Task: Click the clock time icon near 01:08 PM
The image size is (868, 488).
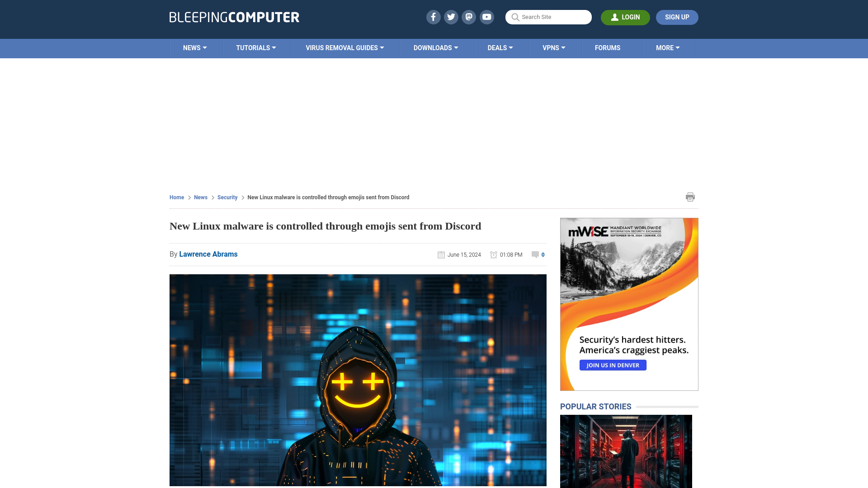Action: tap(494, 254)
